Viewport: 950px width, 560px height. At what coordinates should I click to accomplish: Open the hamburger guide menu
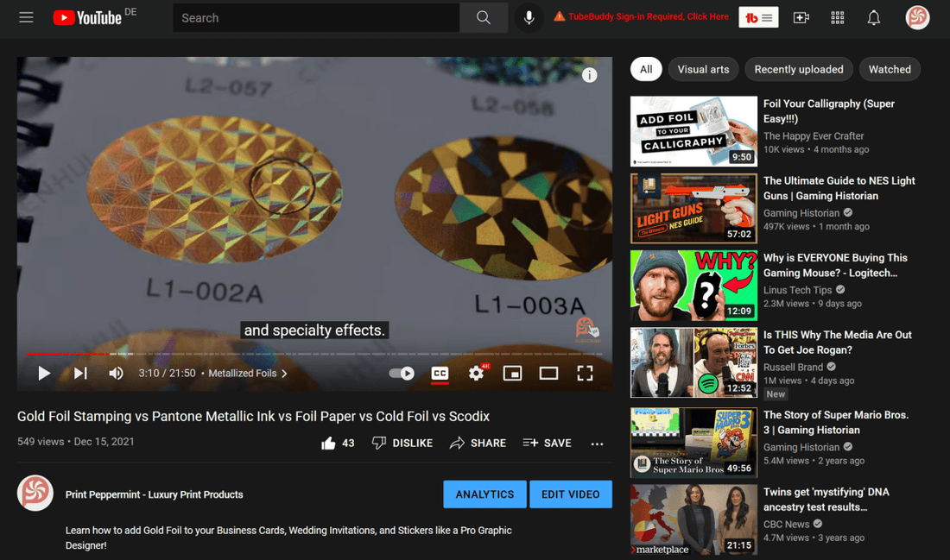coord(26,17)
